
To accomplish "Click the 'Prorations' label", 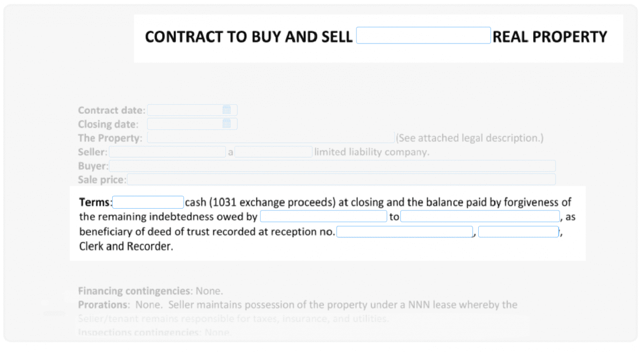I will click(103, 305).
